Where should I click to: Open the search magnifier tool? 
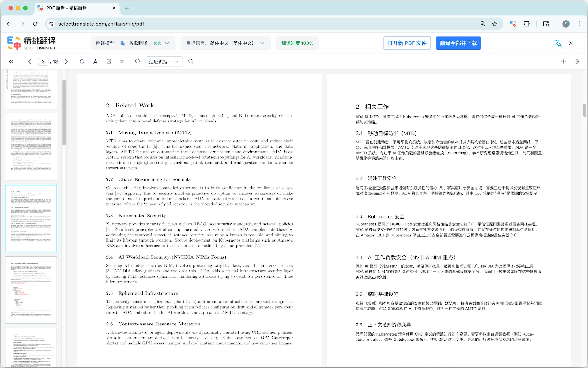(82, 62)
